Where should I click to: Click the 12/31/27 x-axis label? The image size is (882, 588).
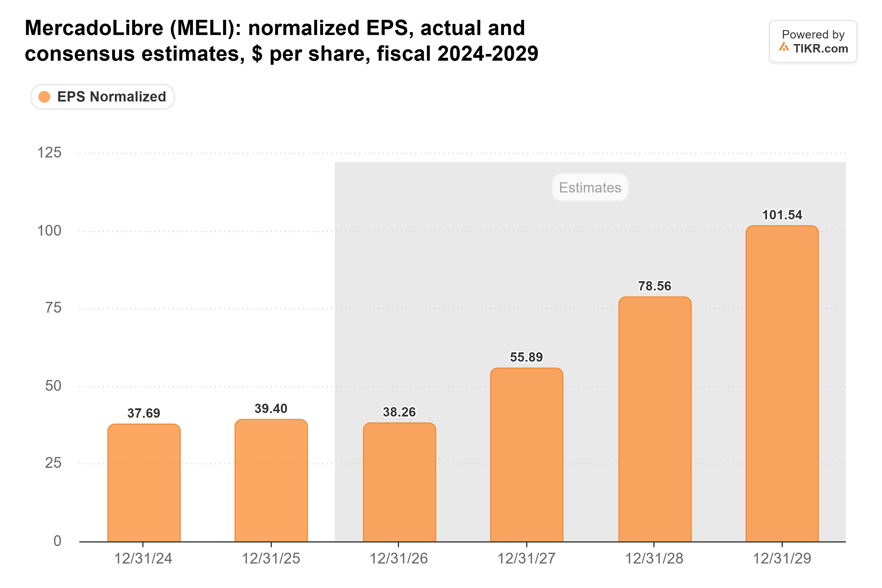pos(526,558)
